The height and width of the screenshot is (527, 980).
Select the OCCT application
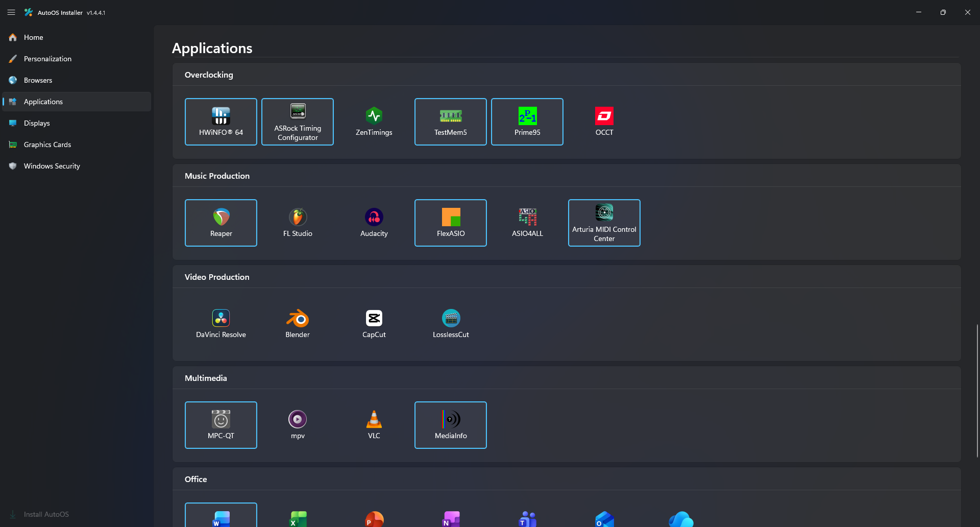[x=604, y=122]
